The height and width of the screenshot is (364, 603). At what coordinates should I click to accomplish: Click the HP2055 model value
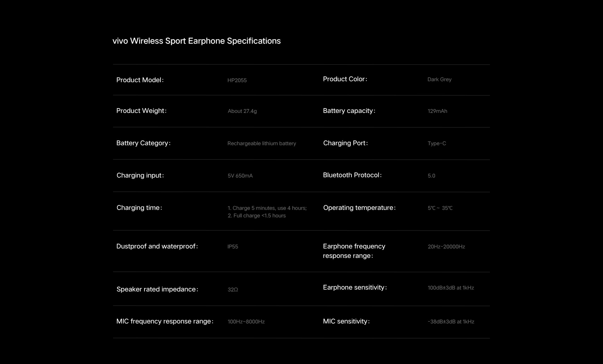point(237,80)
